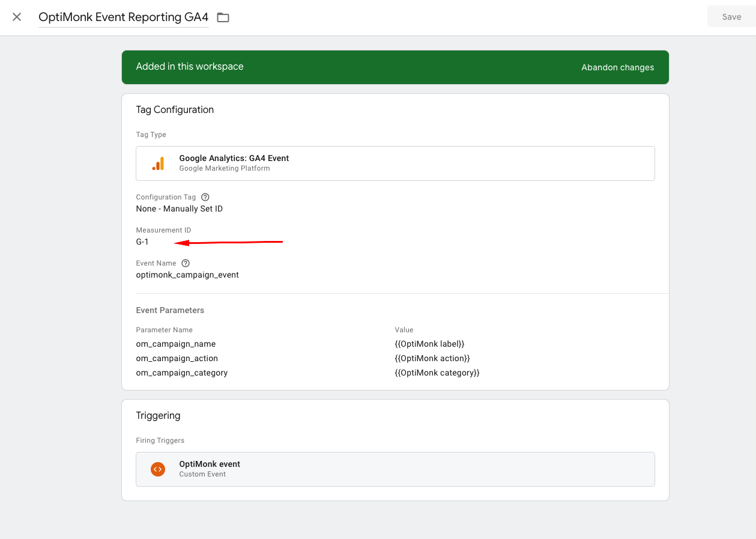Open Event Name help icon
The image size is (756, 539).
click(x=186, y=263)
